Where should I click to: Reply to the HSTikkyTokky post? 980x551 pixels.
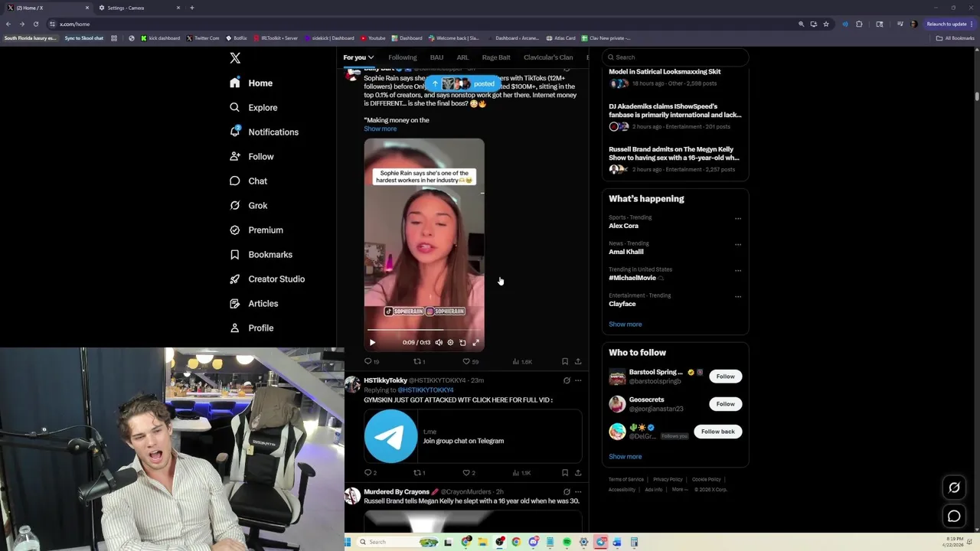370,473
